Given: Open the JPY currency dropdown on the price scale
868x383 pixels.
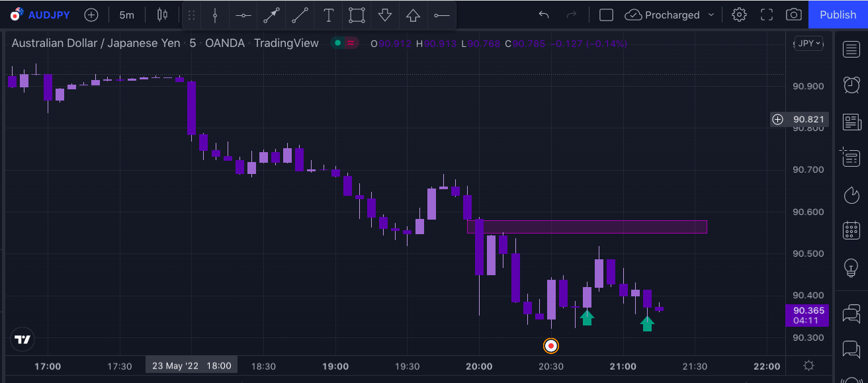Looking at the screenshot, I should (808, 42).
